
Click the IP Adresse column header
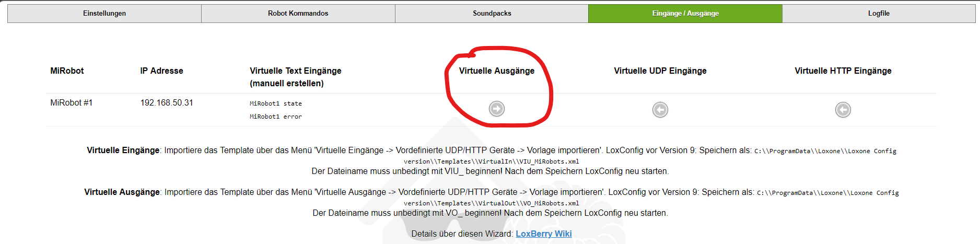coord(161,71)
